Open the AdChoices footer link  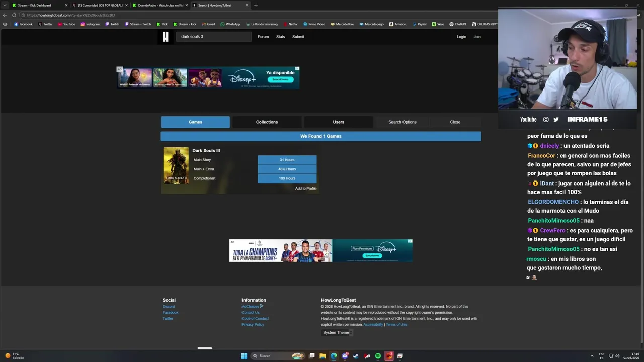coord(252,306)
